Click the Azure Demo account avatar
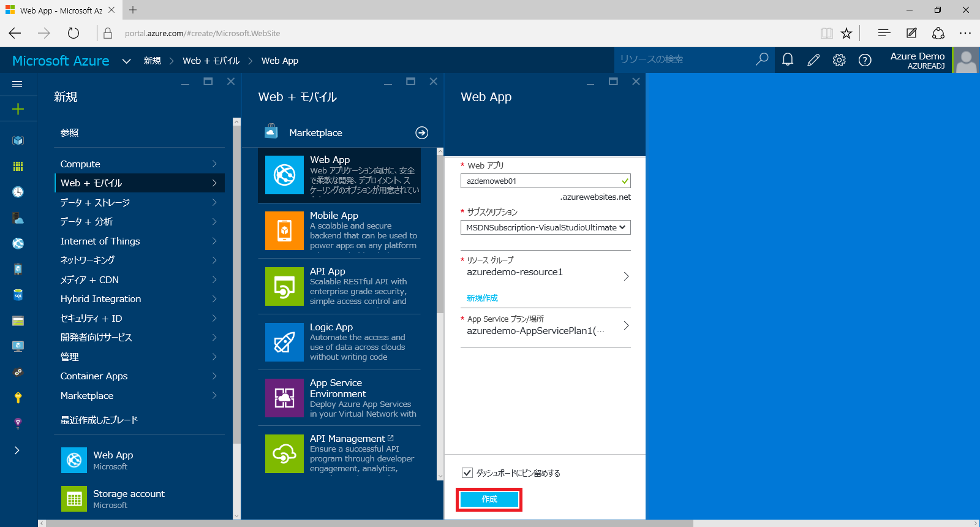This screenshot has width=980, height=527. pos(967,61)
